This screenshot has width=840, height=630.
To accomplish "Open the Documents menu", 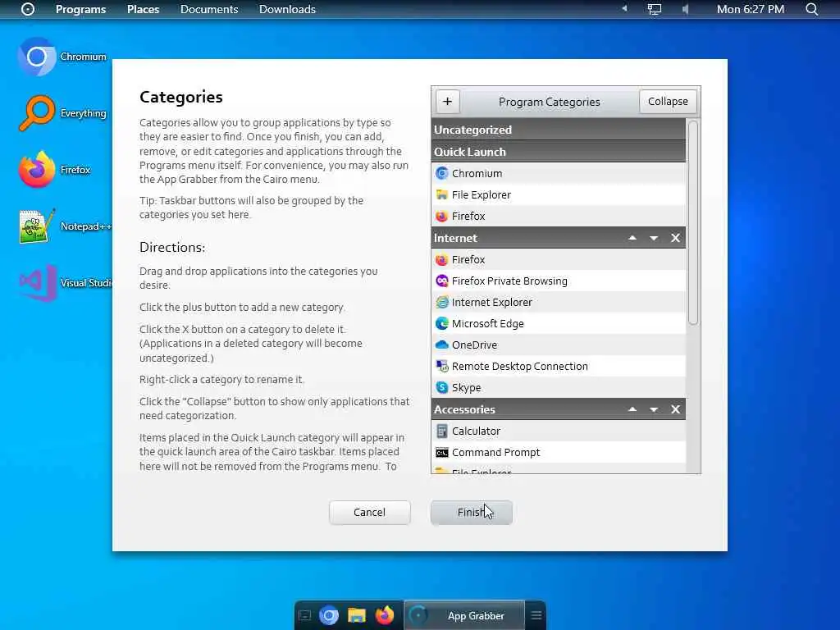I will [x=209, y=9].
